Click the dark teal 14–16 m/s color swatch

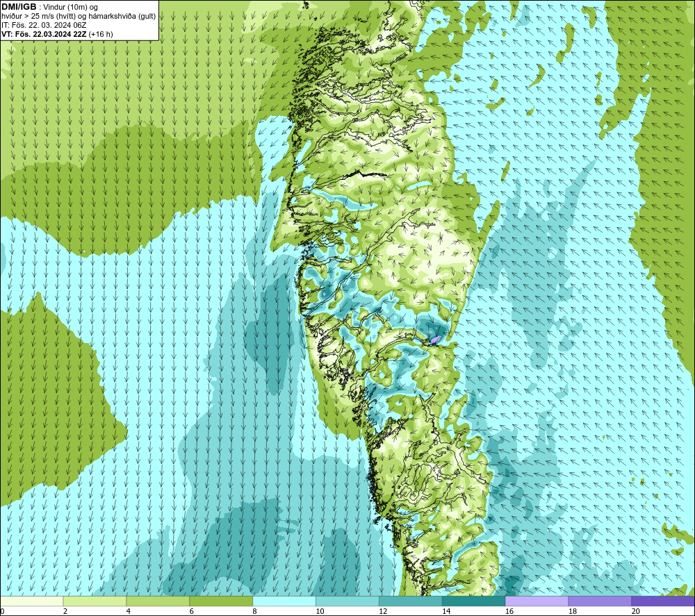pyautogui.click(x=474, y=601)
